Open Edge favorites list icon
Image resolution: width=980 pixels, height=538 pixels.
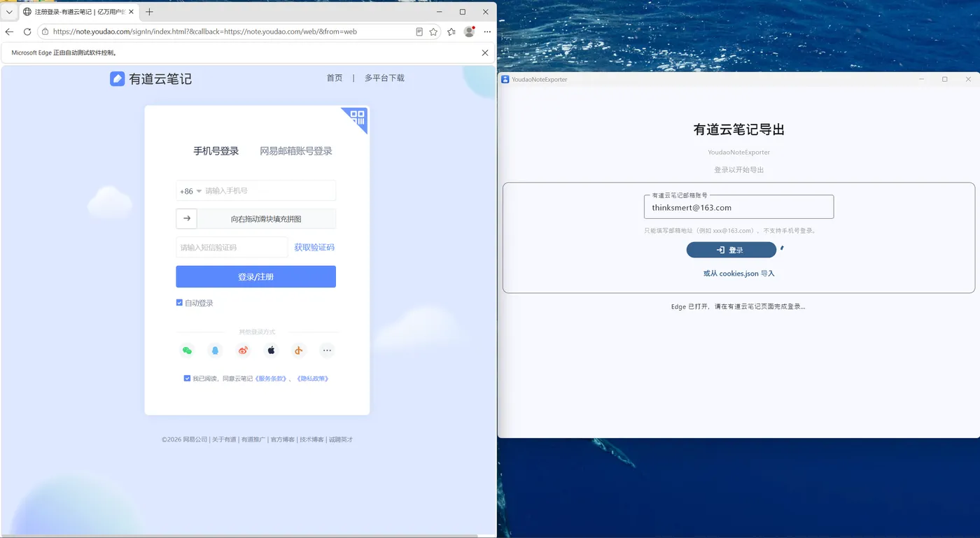pos(451,31)
